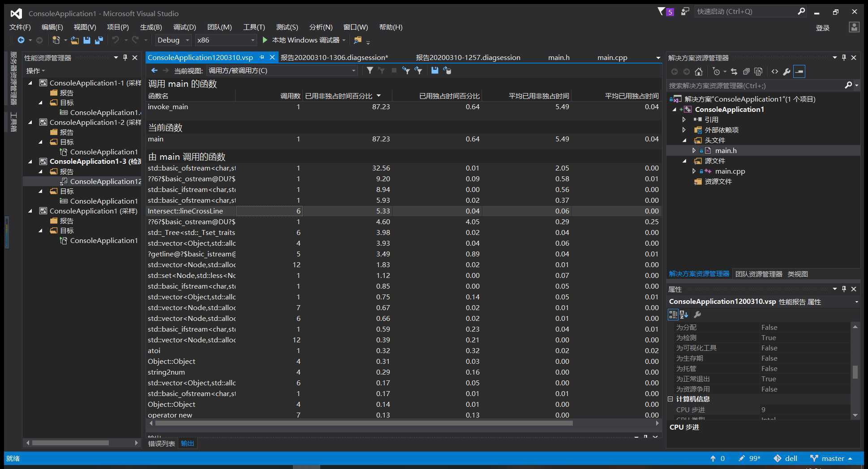The height and width of the screenshot is (469, 868).
Task: Switch to the Team Explorer tab
Action: [x=759, y=274]
